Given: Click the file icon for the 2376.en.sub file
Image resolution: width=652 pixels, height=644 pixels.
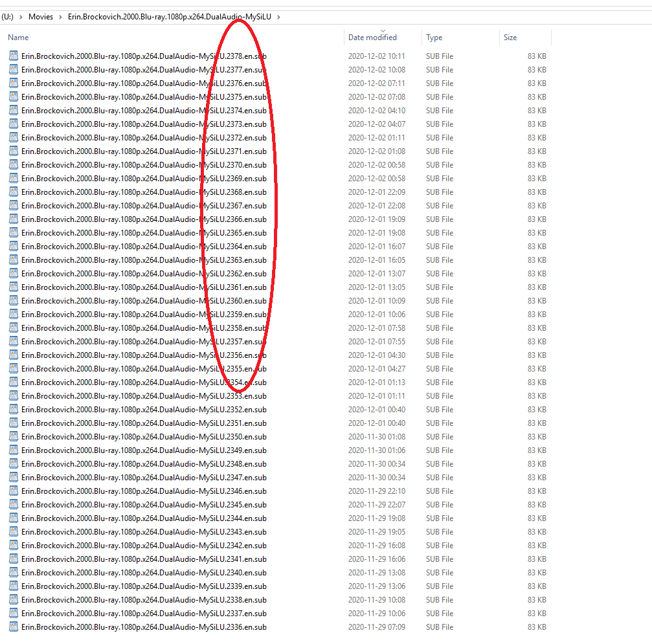Looking at the screenshot, I should [14, 83].
